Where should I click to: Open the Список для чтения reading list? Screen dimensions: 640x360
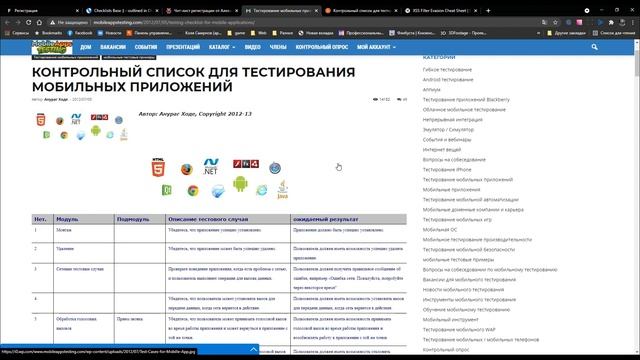(x=613, y=33)
